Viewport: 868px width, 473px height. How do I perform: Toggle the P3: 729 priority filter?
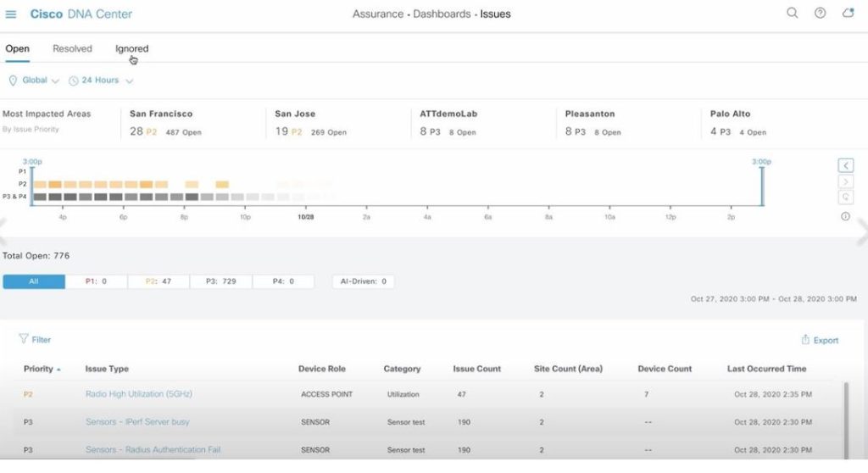click(x=220, y=281)
